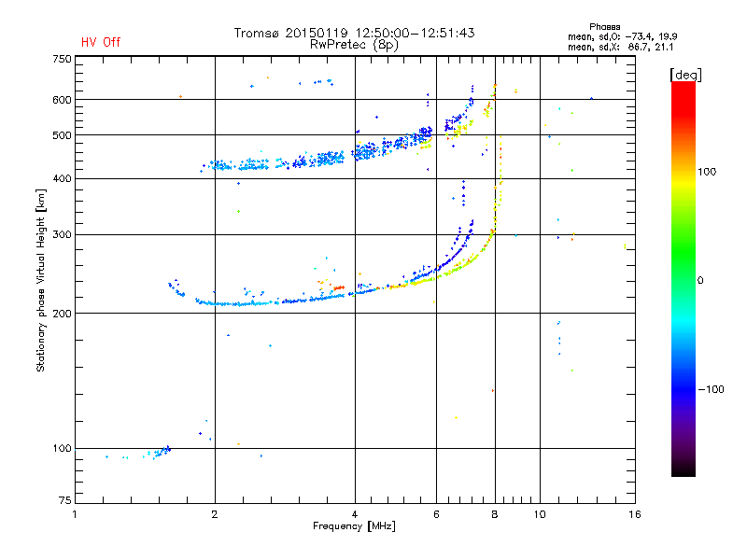Click the x-axis tick label '10'
Image resolution: width=747 pixels, height=560 pixels.
[540, 514]
